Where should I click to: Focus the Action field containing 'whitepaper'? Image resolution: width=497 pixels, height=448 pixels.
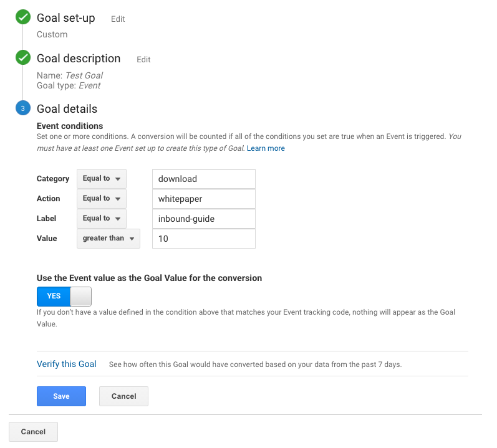click(x=204, y=199)
